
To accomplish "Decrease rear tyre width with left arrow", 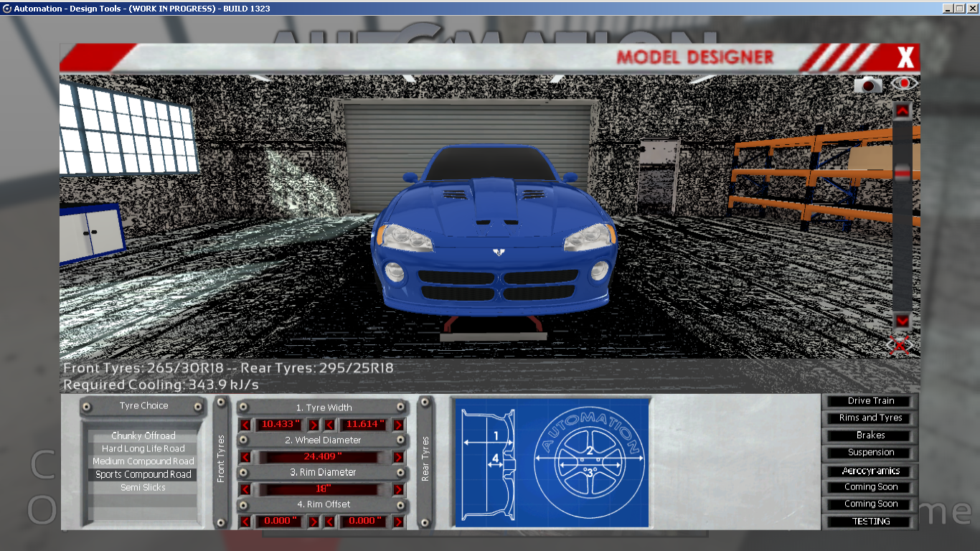I will point(330,425).
